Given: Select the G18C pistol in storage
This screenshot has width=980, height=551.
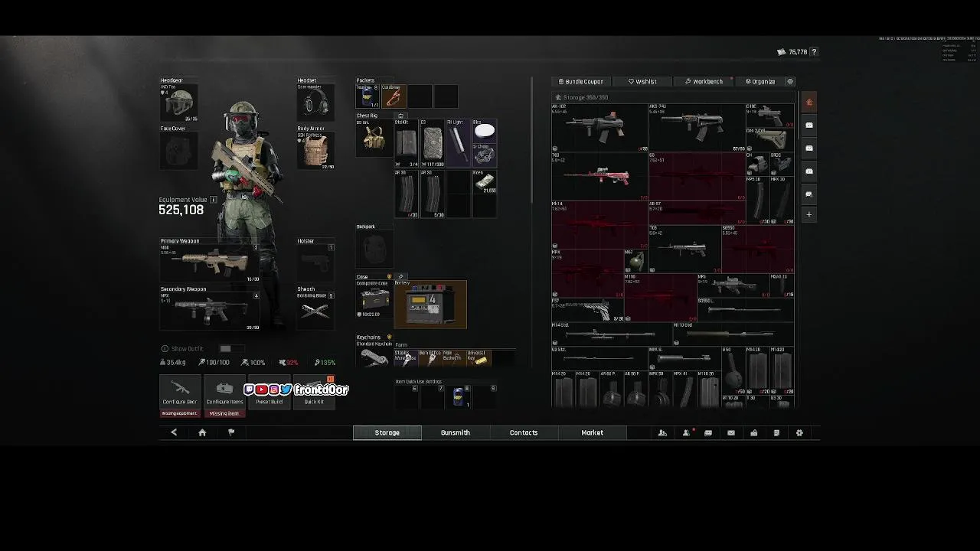Looking at the screenshot, I should click(769, 115).
